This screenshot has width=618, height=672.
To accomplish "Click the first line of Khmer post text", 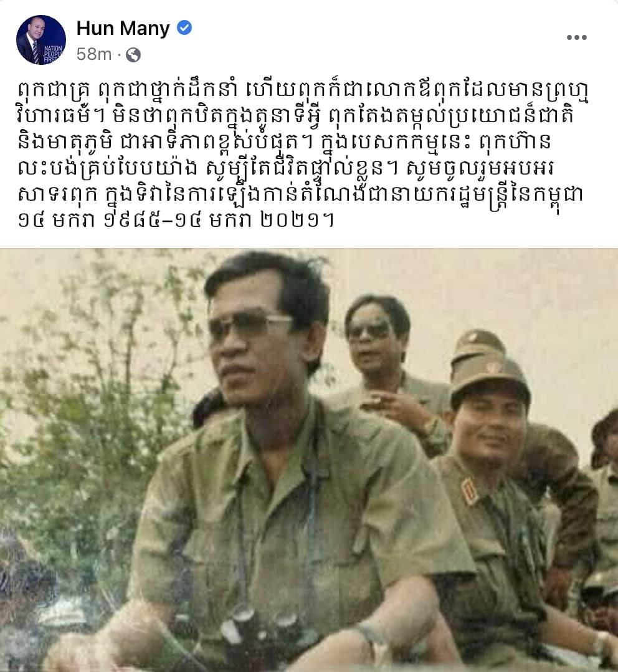I will (x=303, y=92).
